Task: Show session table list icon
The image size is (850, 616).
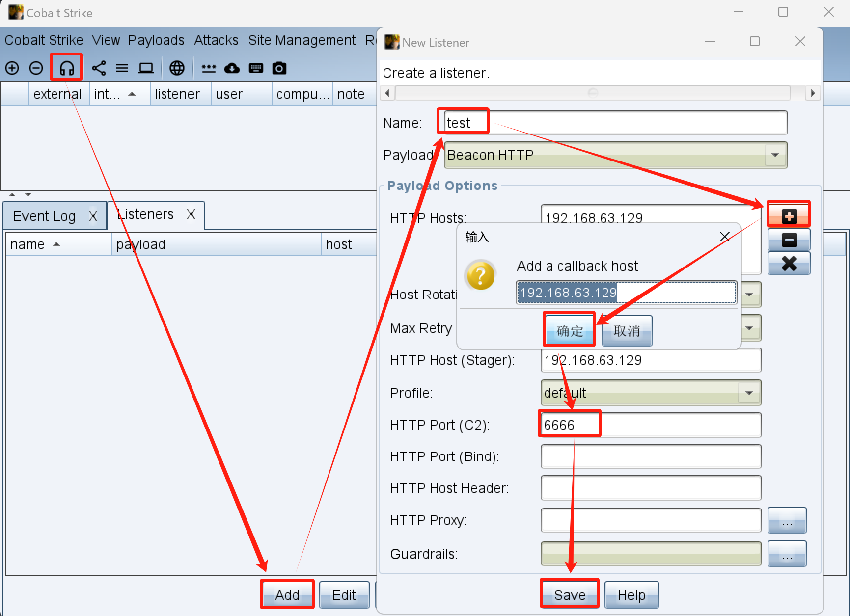Action: [122, 68]
